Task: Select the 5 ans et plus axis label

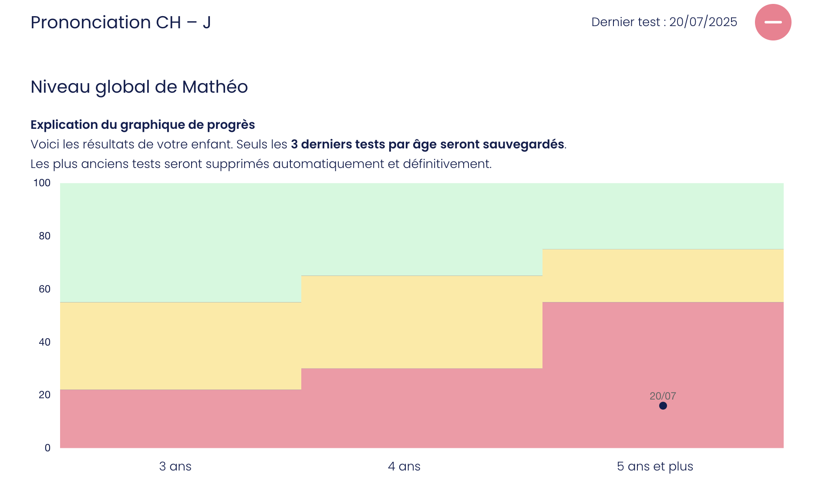Action: pyautogui.click(x=655, y=466)
